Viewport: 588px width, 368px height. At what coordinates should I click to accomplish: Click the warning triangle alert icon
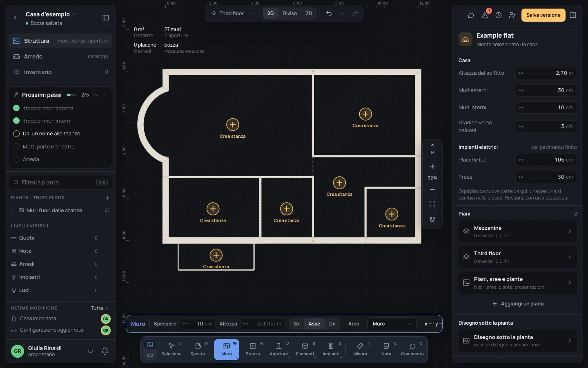click(485, 15)
